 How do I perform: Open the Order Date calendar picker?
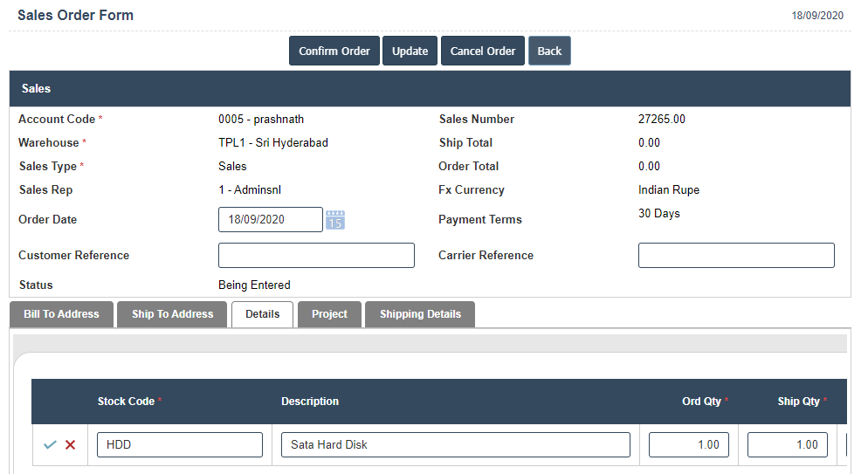(x=335, y=220)
